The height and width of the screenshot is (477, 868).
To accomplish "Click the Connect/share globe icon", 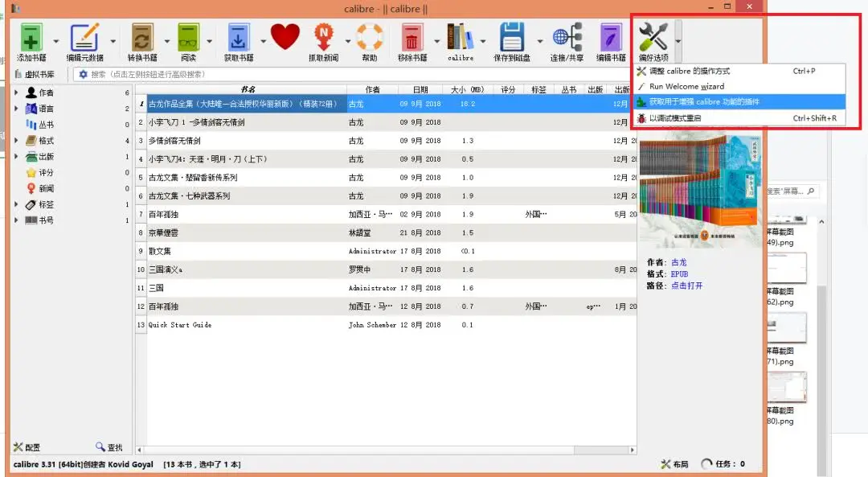I will (x=567, y=38).
